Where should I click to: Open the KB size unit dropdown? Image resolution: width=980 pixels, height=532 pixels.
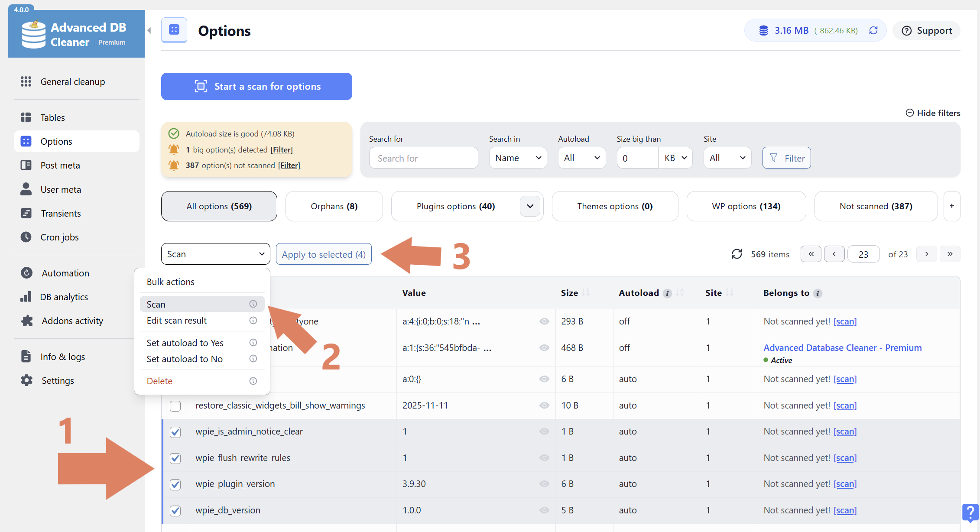pyautogui.click(x=675, y=158)
